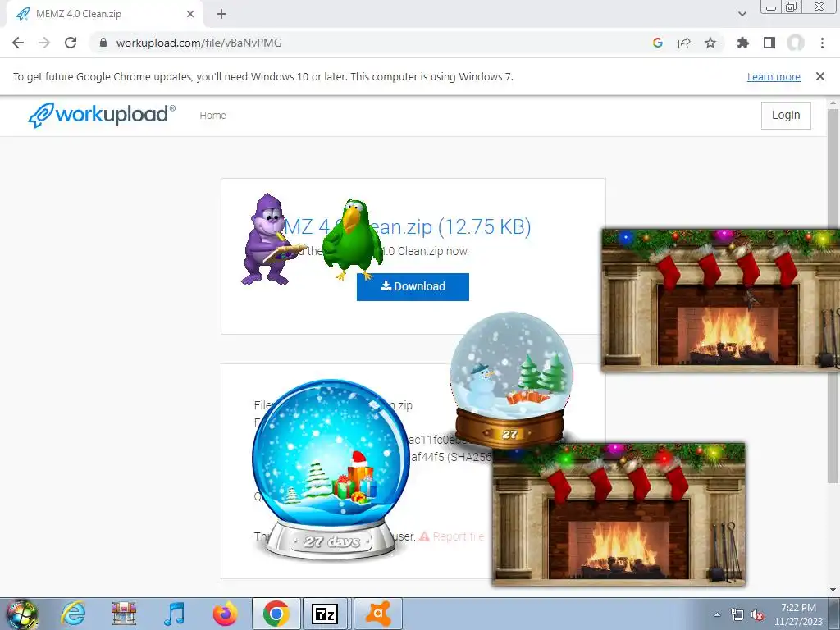Click the network tray icon
Image resolution: width=840 pixels, height=630 pixels.
737,614
